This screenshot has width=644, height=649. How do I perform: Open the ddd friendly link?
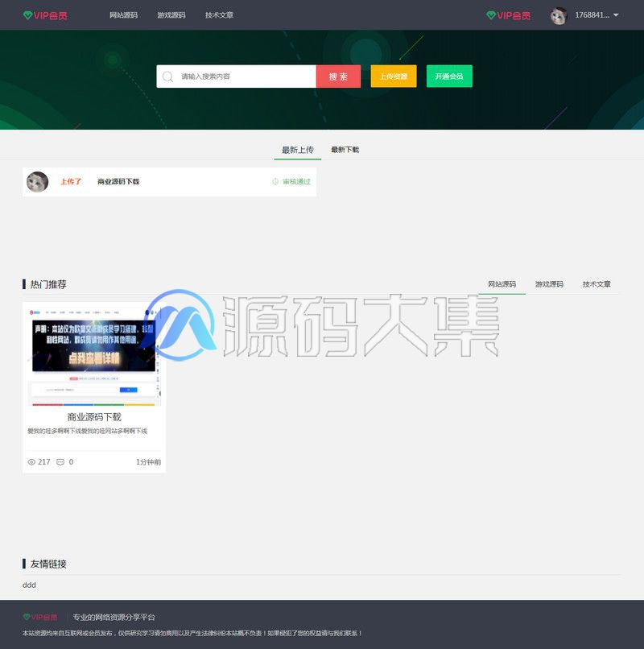[x=30, y=585]
